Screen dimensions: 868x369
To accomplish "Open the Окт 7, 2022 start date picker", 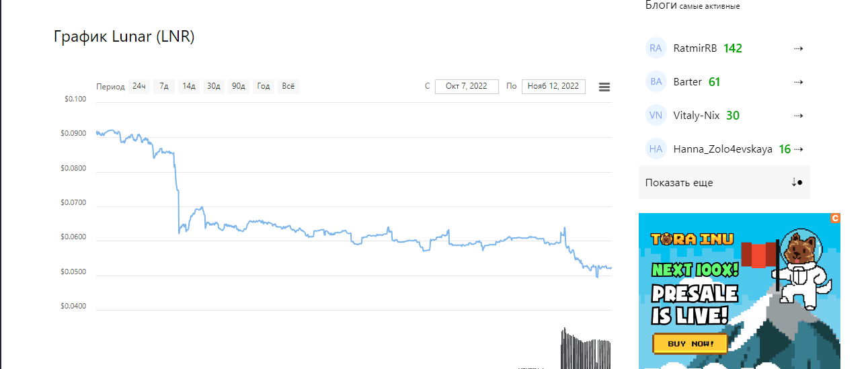I will coord(467,86).
